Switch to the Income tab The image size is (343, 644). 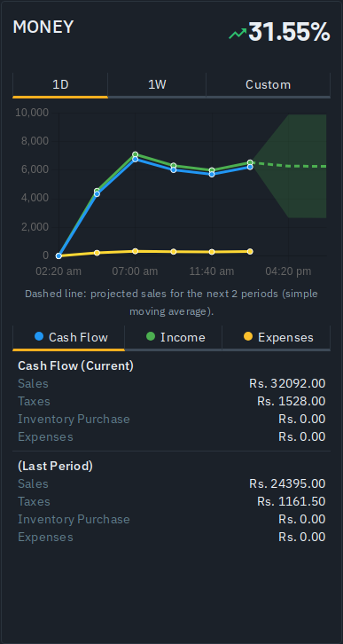coord(173,338)
